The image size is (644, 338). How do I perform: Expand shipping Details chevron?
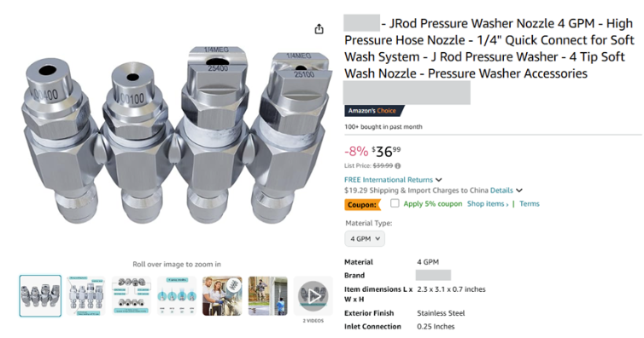click(x=519, y=190)
